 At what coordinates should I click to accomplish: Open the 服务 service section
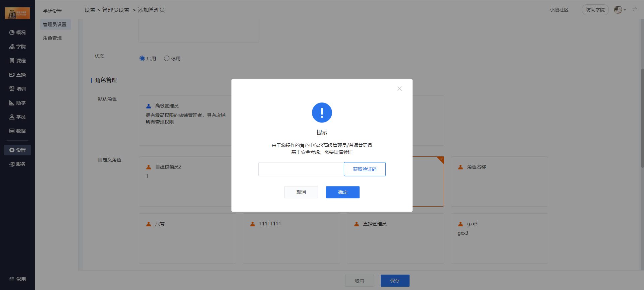click(x=17, y=164)
